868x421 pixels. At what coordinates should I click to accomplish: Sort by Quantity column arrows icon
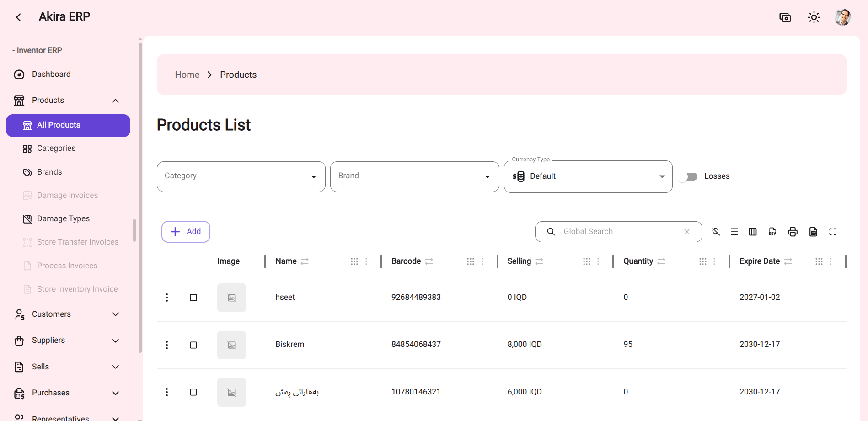point(661,261)
